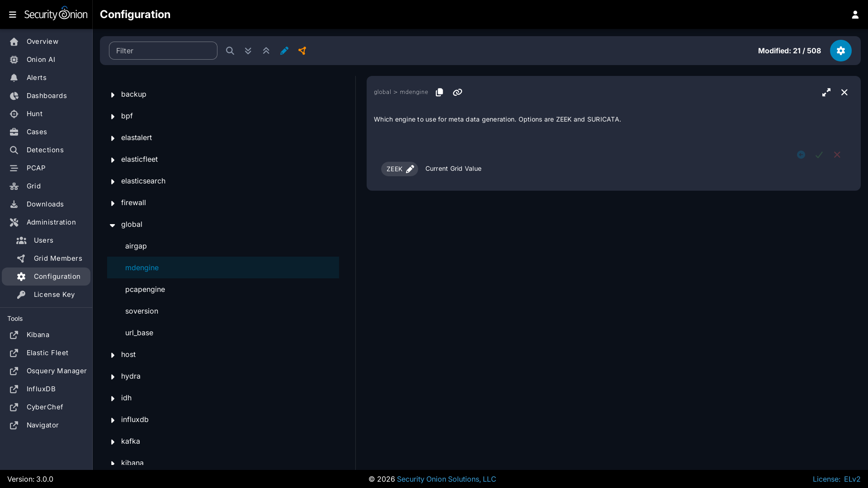This screenshot has width=868, height=488.
Task: Open the Security Onion Solutions, LLC link
Action: point(446,479)
